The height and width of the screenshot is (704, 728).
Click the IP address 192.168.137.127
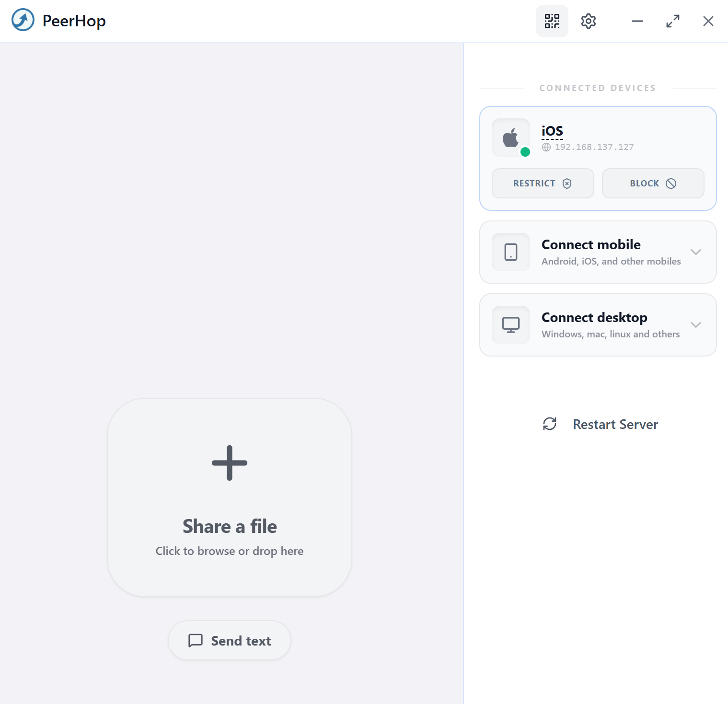[x=594, y=147]
